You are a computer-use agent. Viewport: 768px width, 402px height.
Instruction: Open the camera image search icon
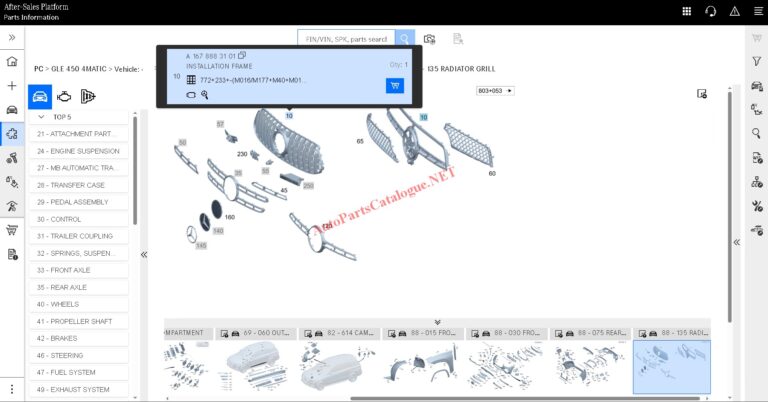[429, 39]
